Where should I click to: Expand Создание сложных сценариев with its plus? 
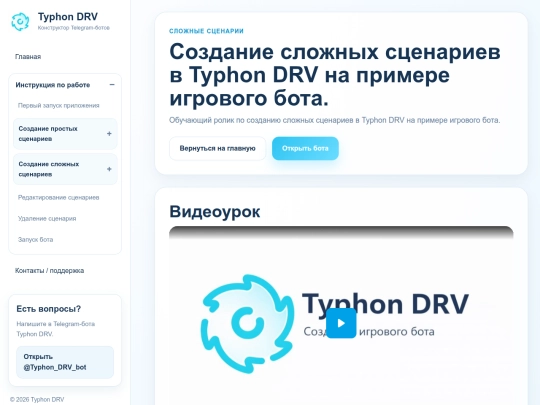[x=109, y=169]
